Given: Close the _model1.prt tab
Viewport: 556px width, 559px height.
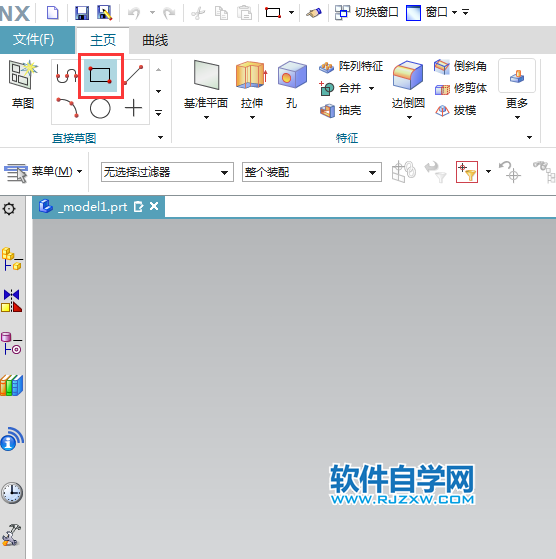Looking at the screenshot, I should click(154, 206).
